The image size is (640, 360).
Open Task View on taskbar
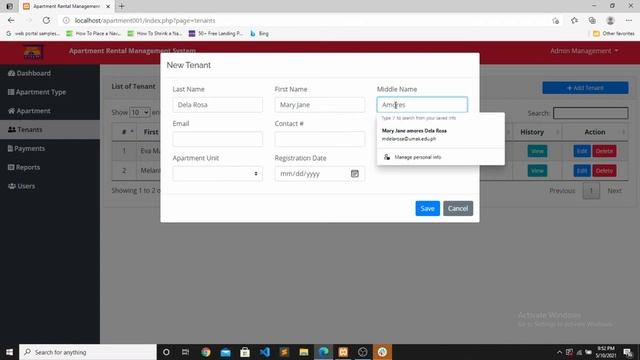click(186, 352)
